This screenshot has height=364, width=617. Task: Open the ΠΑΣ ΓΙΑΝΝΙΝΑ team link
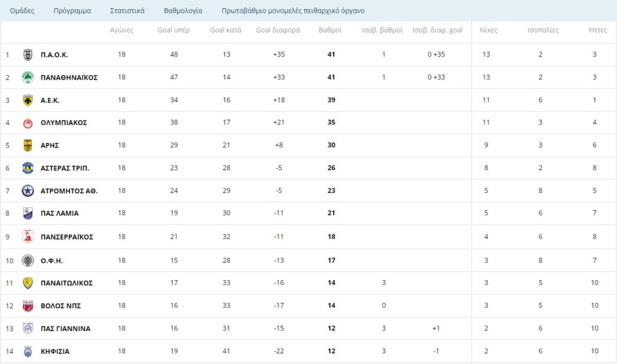[x=66, y=328]
